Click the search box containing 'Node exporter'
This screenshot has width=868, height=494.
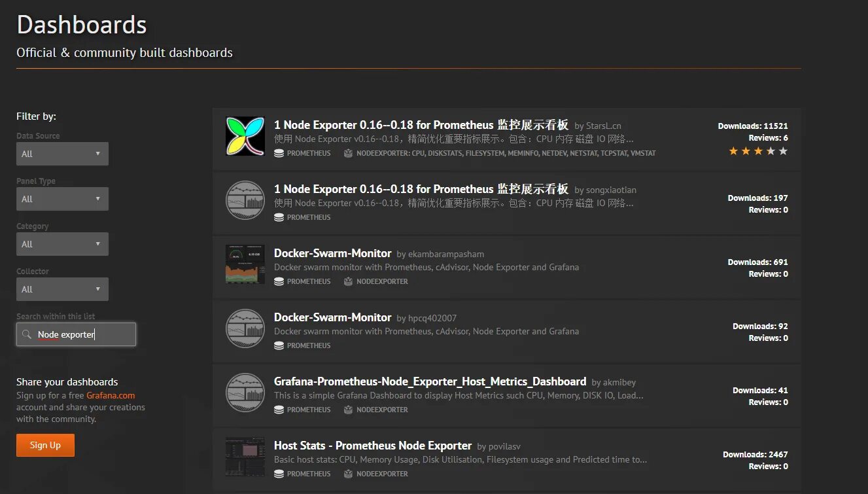[76, 334]
